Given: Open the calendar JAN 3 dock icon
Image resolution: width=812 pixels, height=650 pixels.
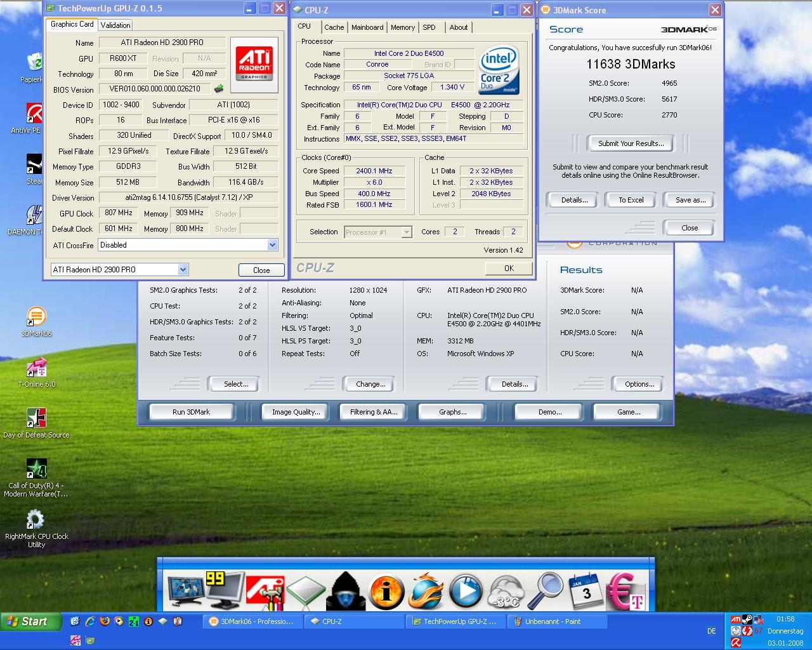Looking at the screenshot, I should [x=586, y=591].
